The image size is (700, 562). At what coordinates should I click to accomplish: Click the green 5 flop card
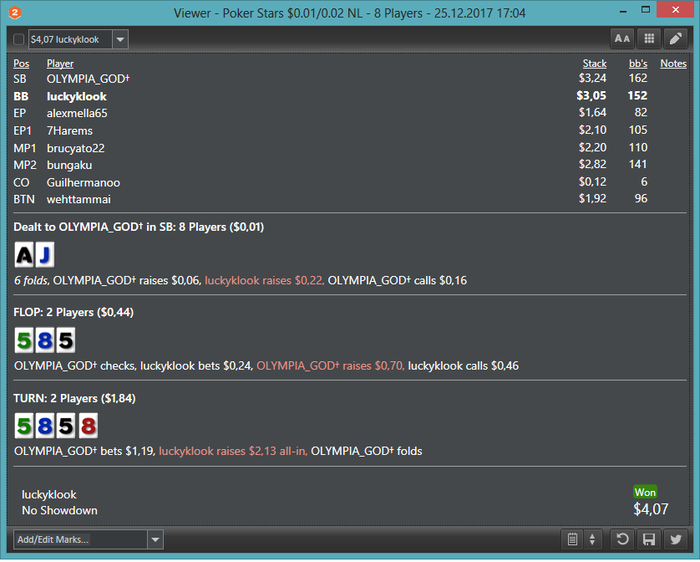(x=24, y=340)
